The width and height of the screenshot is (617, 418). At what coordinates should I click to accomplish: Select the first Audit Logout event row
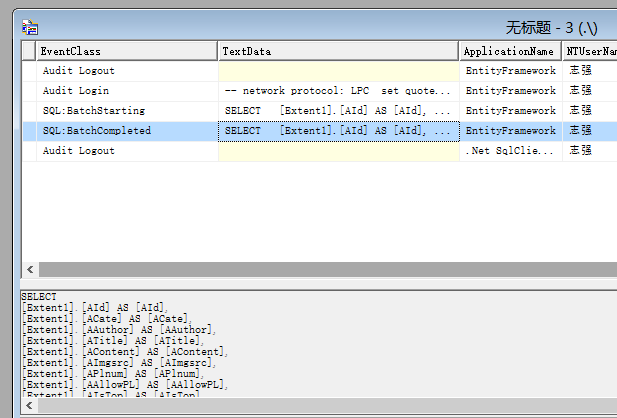[x=78, y=71]
